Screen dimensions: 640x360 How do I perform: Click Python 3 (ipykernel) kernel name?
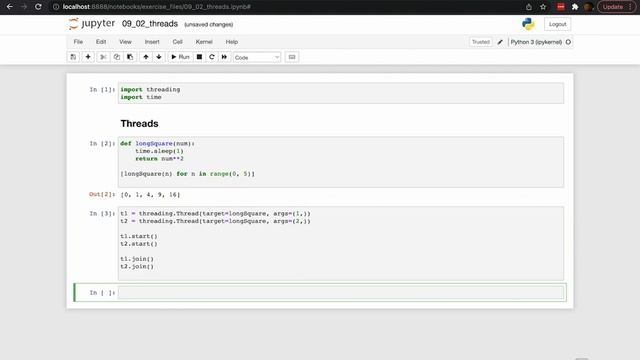[x=536, y=42]
